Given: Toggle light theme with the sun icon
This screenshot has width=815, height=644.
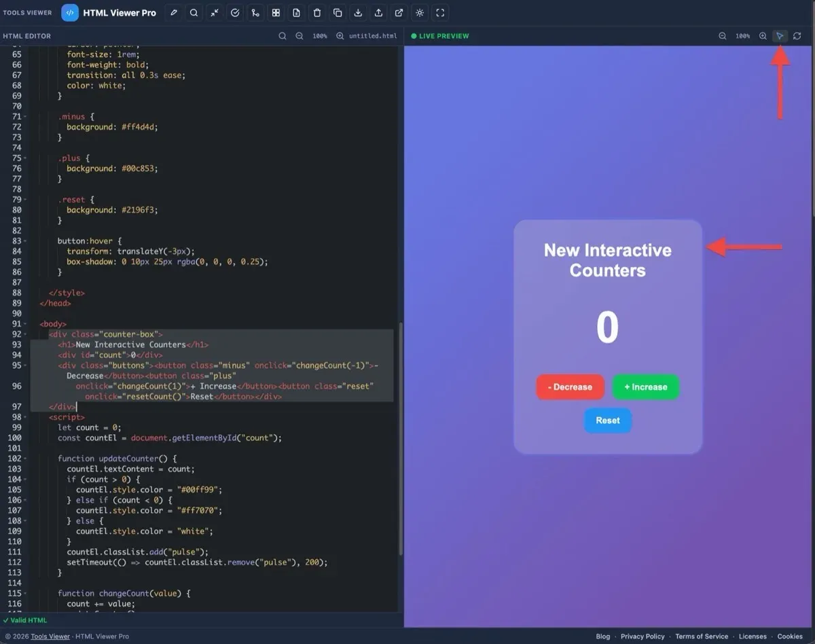Looking at the screenshot, I should point(420,13).
